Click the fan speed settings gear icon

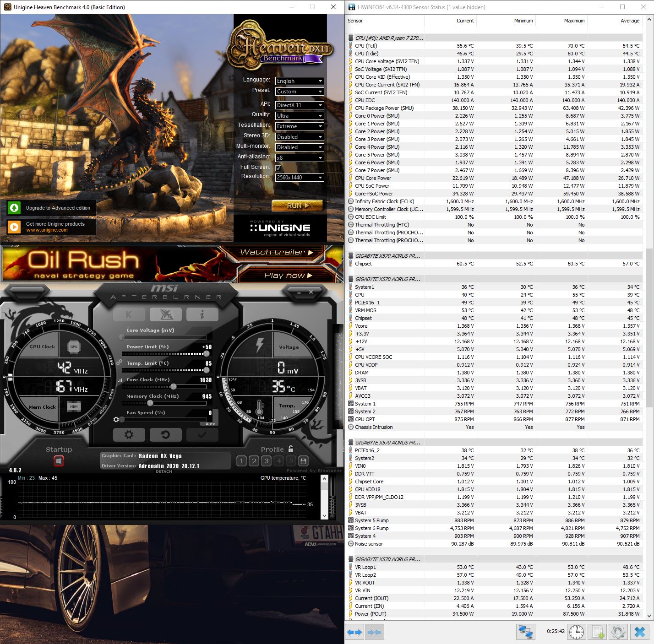(x=116, y=419)
